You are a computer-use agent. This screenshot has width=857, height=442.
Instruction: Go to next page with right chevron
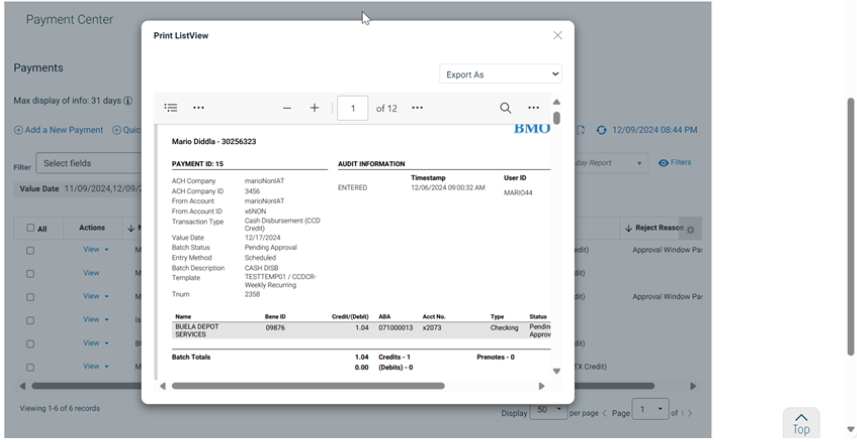690,414
